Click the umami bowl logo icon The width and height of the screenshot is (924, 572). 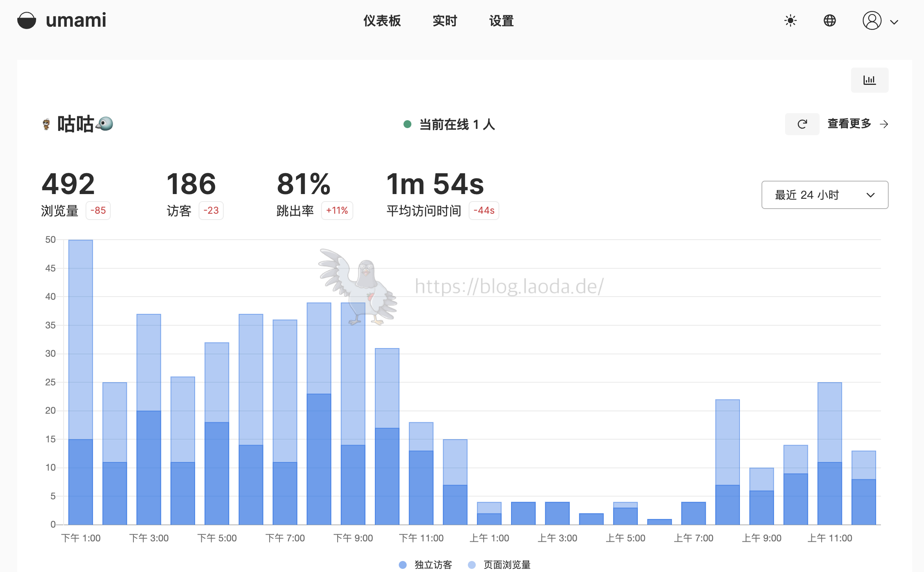pos(27,20)
